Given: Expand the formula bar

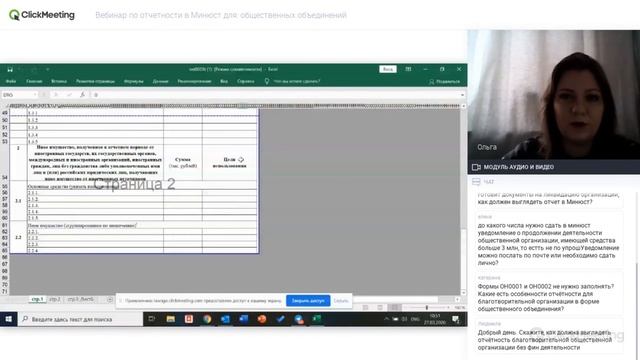Looking at the screenshot, I should click(x=462, y=95).
